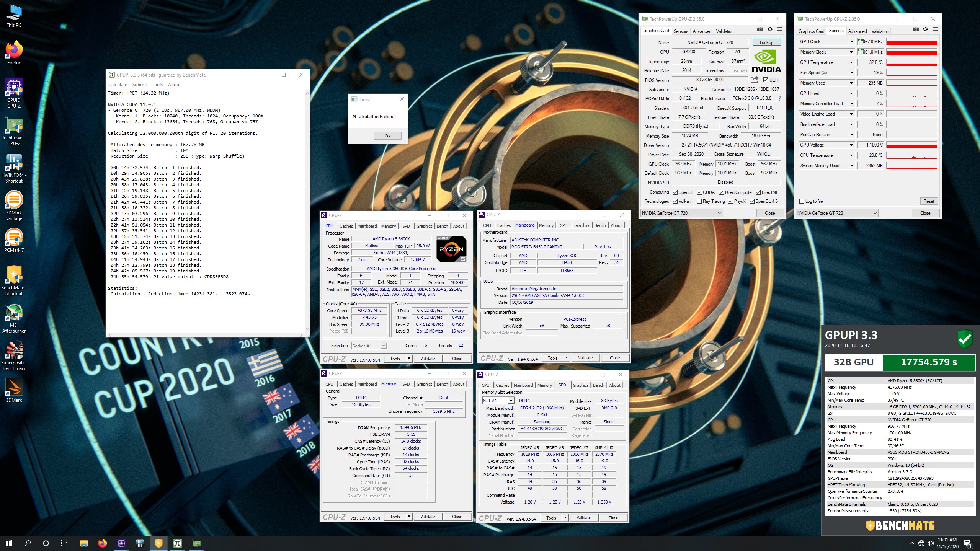Open BenchMate from the taskbar shield icon
Viewport: 980px width, 551px height.
pos(158,543)
